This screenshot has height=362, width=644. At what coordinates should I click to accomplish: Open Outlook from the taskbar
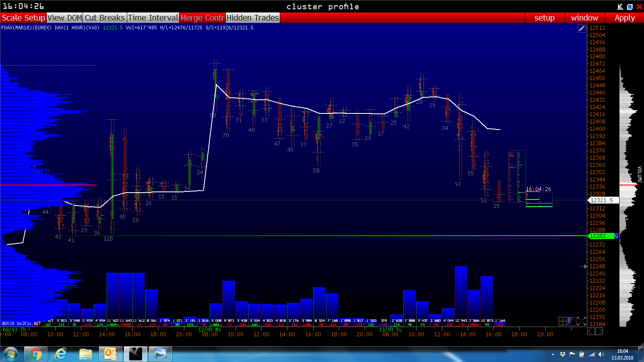coord(111,354)
